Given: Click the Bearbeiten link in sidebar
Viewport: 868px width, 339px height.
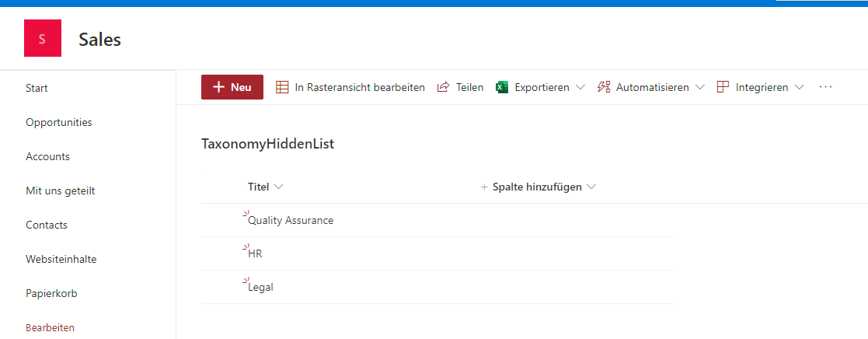Looking at the screenshot, I should [50, 327].
